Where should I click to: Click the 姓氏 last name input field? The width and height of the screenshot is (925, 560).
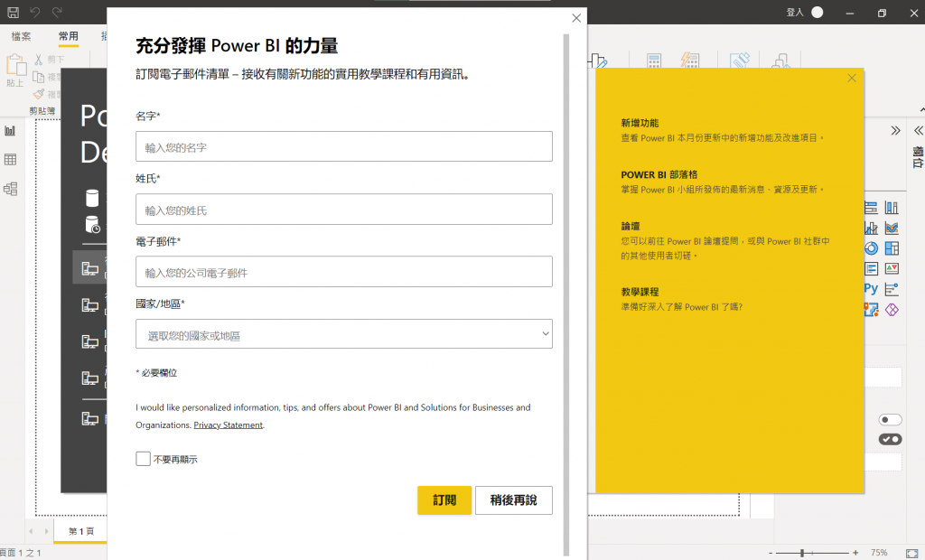pyautogui.click(x=344, y=209)
